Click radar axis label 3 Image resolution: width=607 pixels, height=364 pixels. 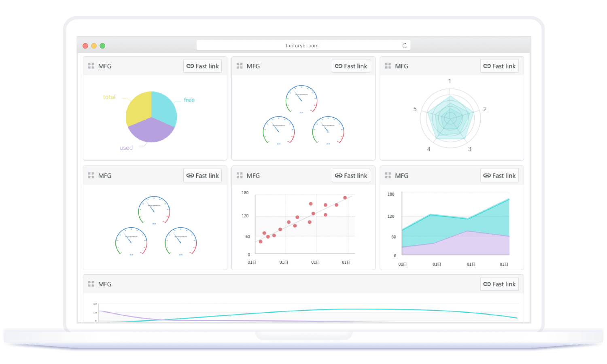pos(470,149)
